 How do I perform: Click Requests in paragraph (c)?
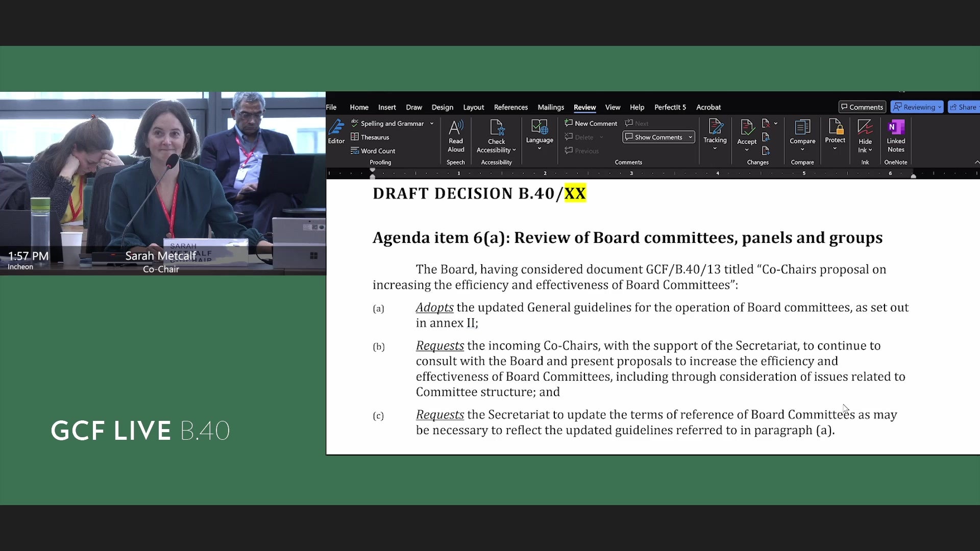point(440,415)
